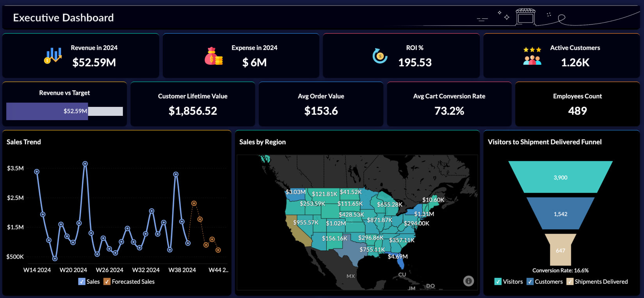
Task: Click the Active Customers people icon
Action: 532,56
